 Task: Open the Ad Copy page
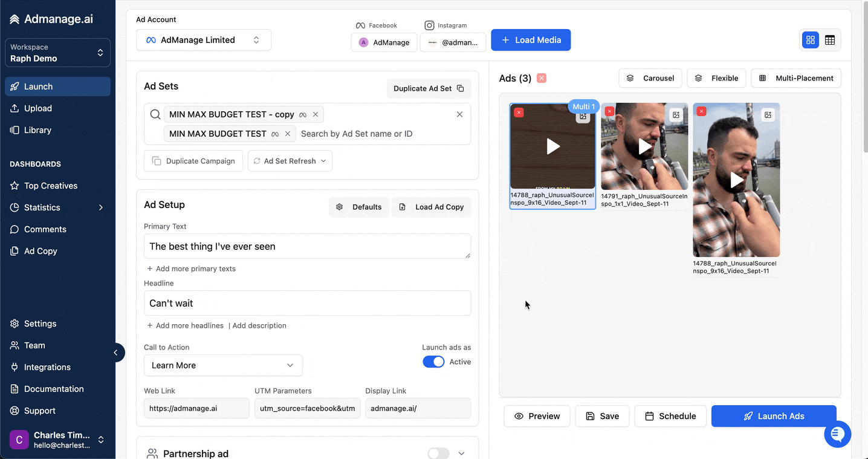pos(57,251)
